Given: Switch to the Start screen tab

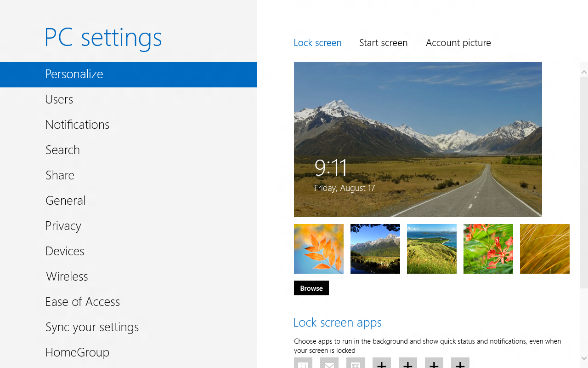Looking at the screenshot, I should [384, 42].
